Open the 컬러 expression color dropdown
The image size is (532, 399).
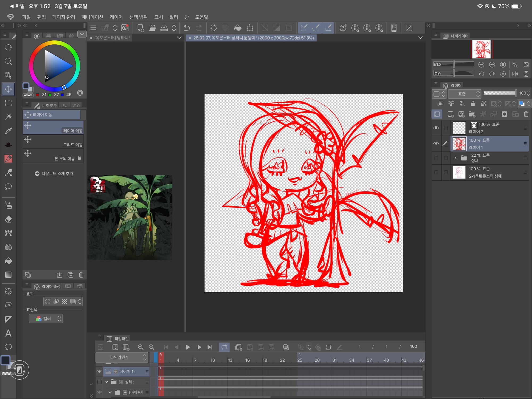[x=46, y=319]
